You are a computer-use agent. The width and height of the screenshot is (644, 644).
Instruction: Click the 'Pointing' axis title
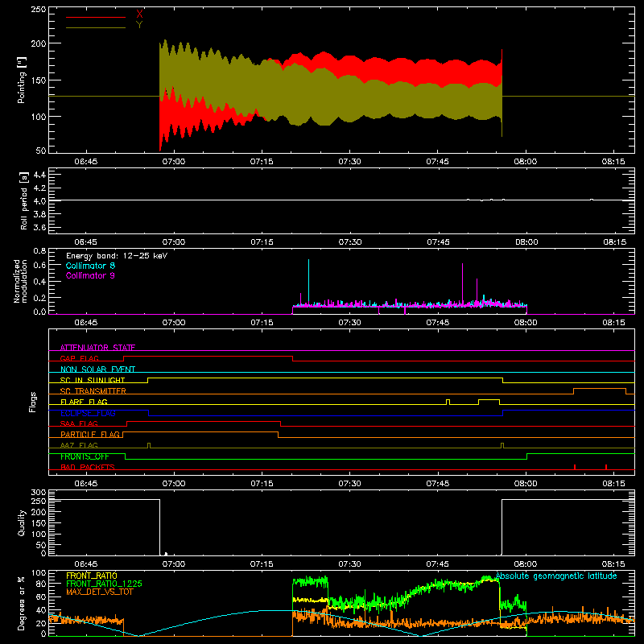click(x=22, y=80)
